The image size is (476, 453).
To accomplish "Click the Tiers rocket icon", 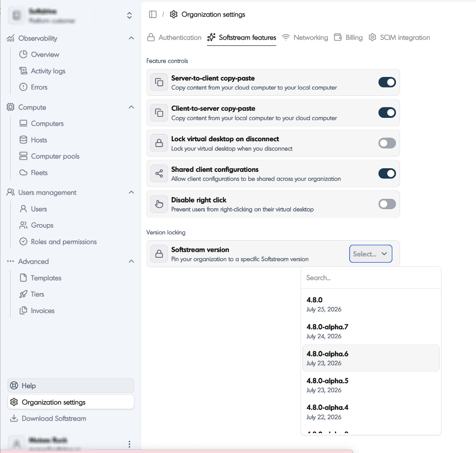I will (23, 294).
